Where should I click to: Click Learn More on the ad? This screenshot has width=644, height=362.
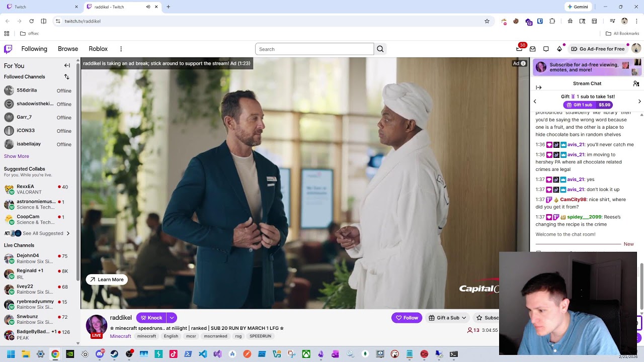tap(107, 280)
